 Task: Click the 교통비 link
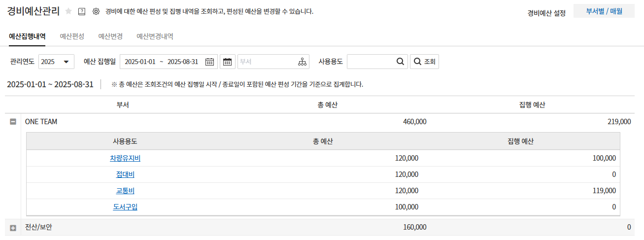[125, 191]
